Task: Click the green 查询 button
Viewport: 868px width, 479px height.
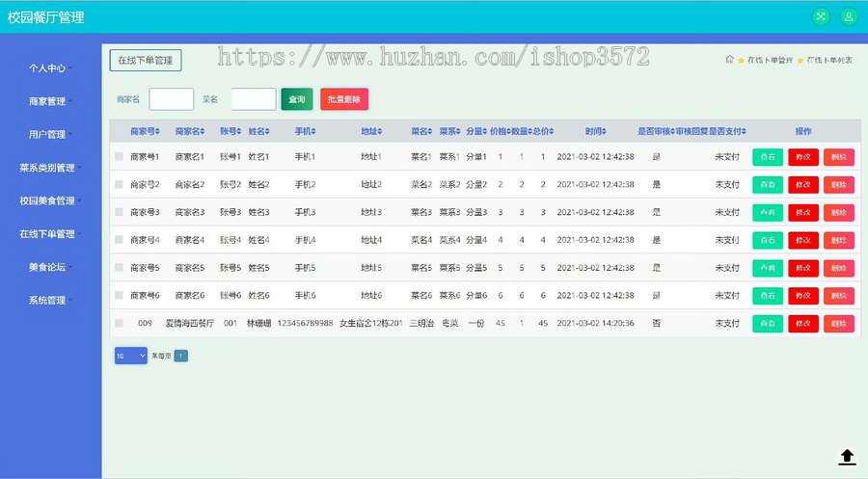Action: pyautogui.click(x=297, y=99)
